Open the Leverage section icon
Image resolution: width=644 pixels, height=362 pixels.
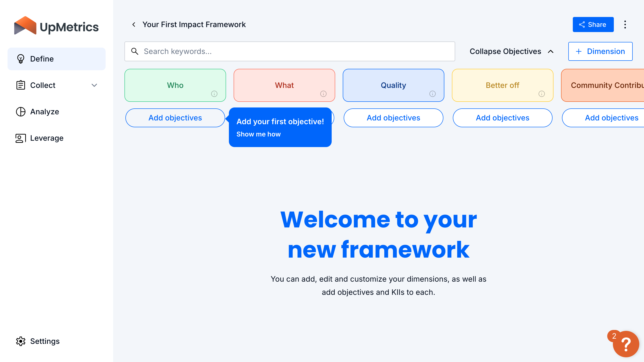(20, 138)
